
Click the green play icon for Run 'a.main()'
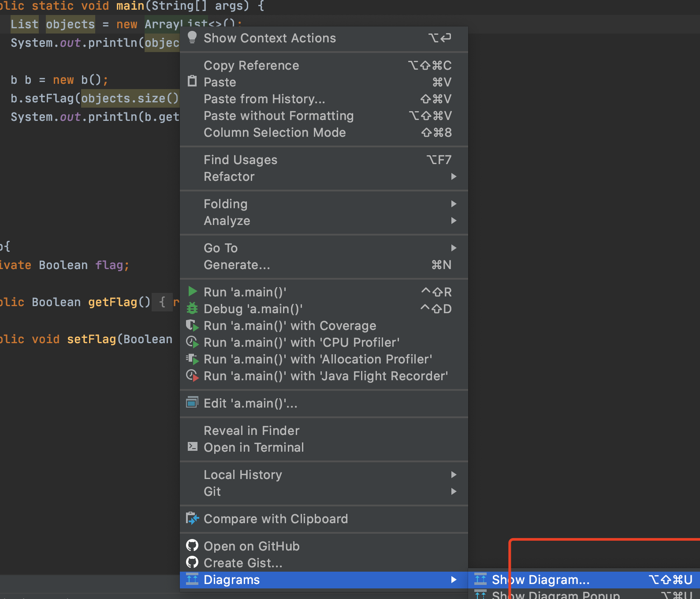192,292
